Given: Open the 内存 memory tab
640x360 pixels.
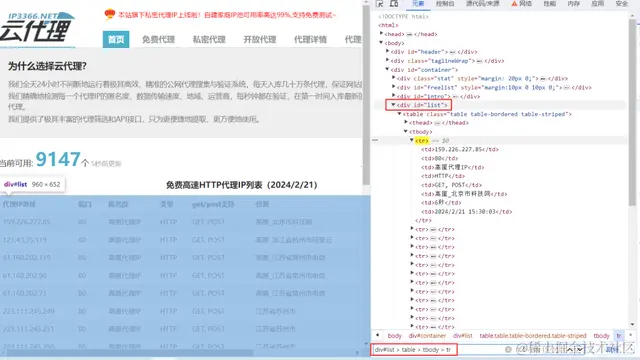Looking at the screenshot, I should 573,4.
